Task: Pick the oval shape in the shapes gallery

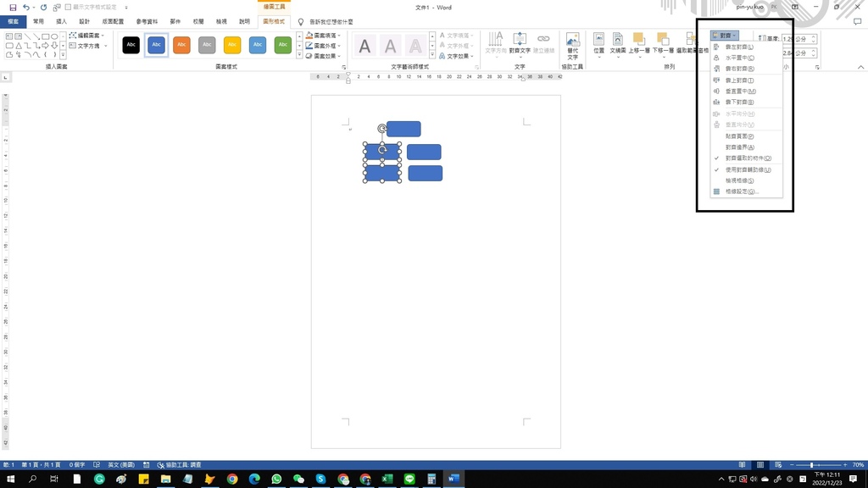Action: point(54,36)
